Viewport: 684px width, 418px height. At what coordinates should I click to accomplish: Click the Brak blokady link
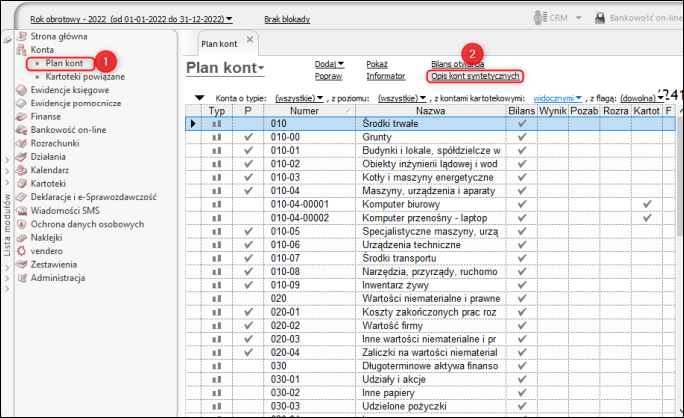click(x=287, y=19)
